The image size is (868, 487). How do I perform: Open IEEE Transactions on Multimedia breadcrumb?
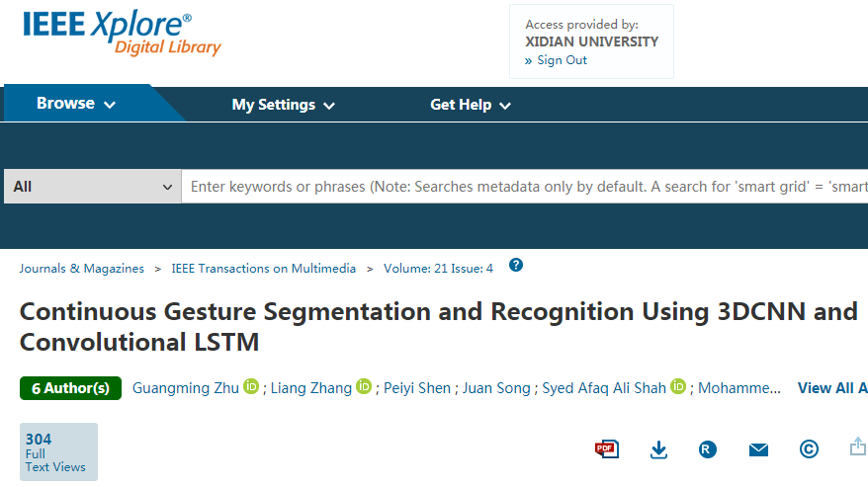pos(262,269)
